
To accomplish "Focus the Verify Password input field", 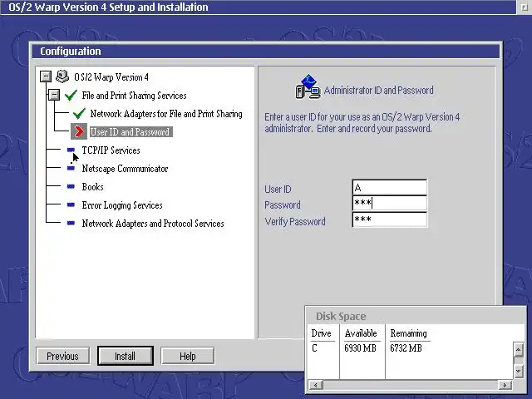I will 390,219.
